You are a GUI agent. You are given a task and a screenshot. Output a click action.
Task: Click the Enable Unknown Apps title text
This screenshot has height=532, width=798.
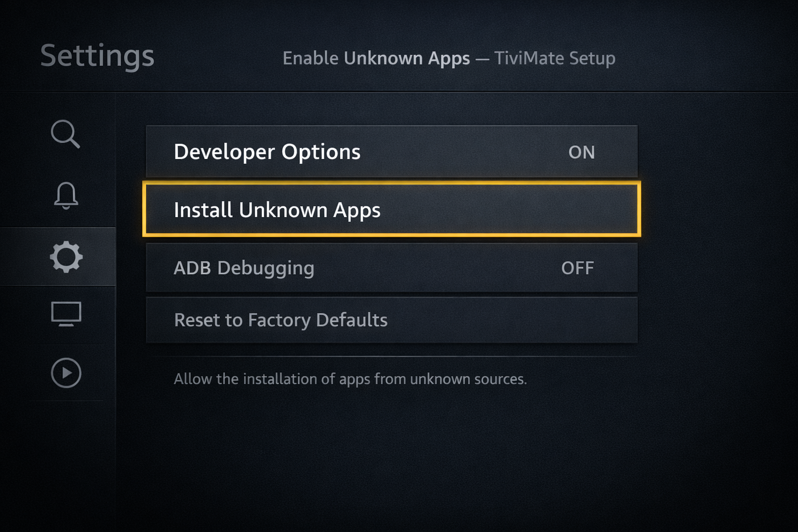(377, 58)
